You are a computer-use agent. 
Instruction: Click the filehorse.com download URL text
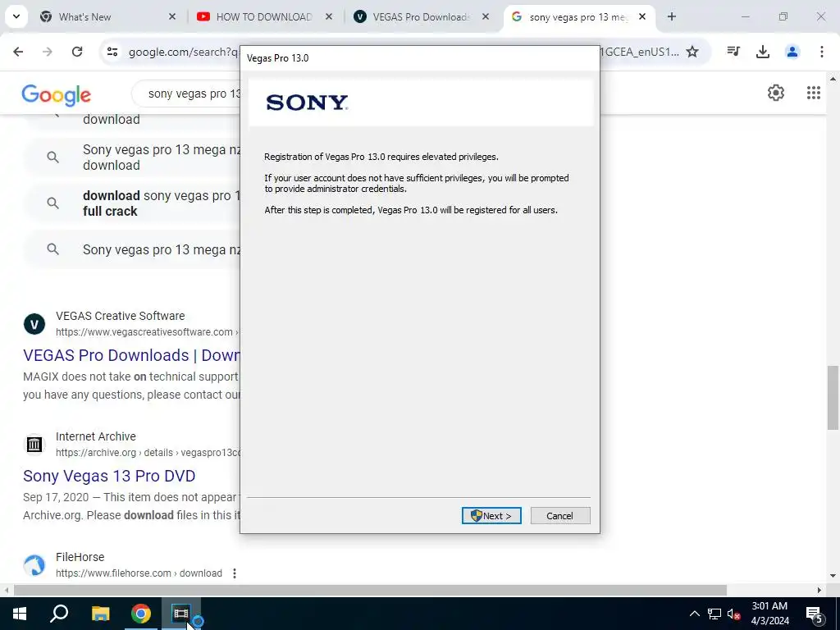pos(139,573)
